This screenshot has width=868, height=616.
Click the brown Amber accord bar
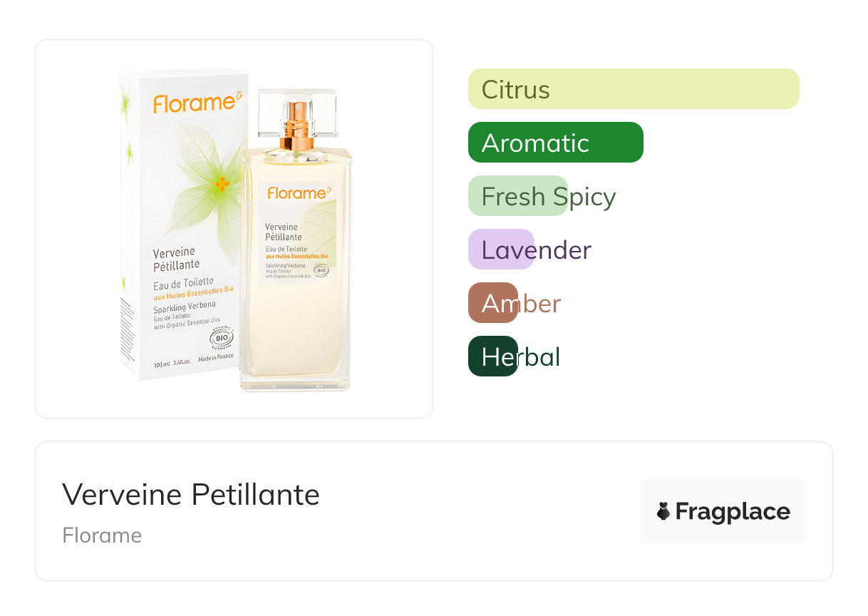493,303
